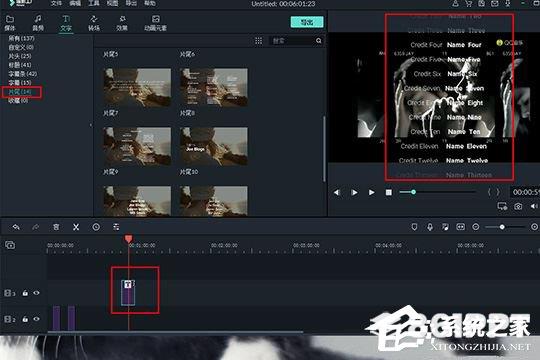Open the 动画元素 elements tab

[155, 23]
